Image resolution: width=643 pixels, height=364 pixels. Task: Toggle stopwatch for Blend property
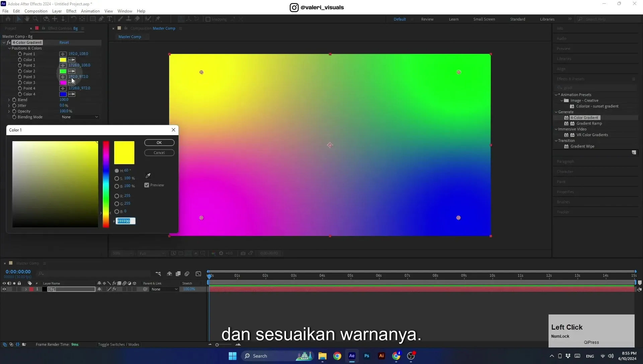(x=14, y=100)
